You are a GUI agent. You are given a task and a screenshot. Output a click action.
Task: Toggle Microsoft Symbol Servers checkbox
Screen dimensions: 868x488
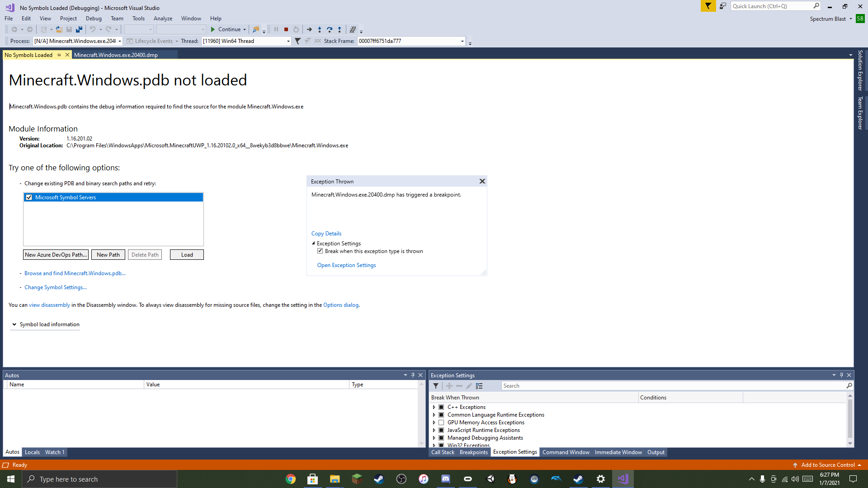pyautogui.click(x=29, y=197)
